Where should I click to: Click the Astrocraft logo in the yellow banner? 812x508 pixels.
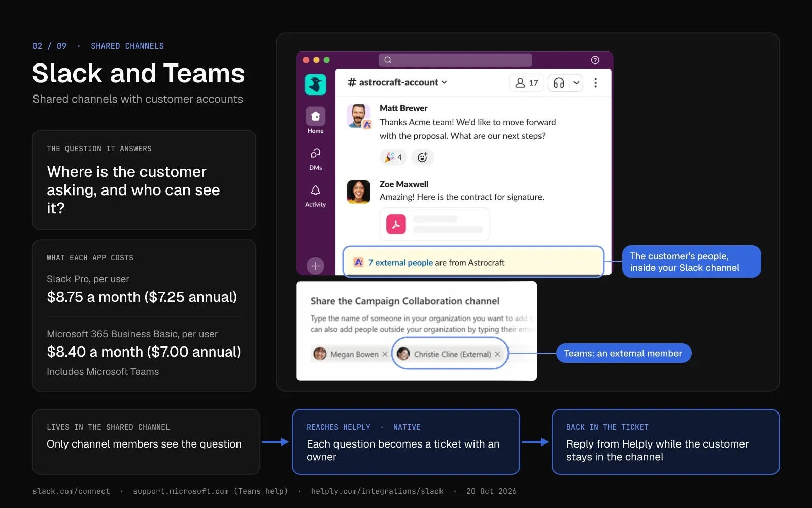(358, 262)
